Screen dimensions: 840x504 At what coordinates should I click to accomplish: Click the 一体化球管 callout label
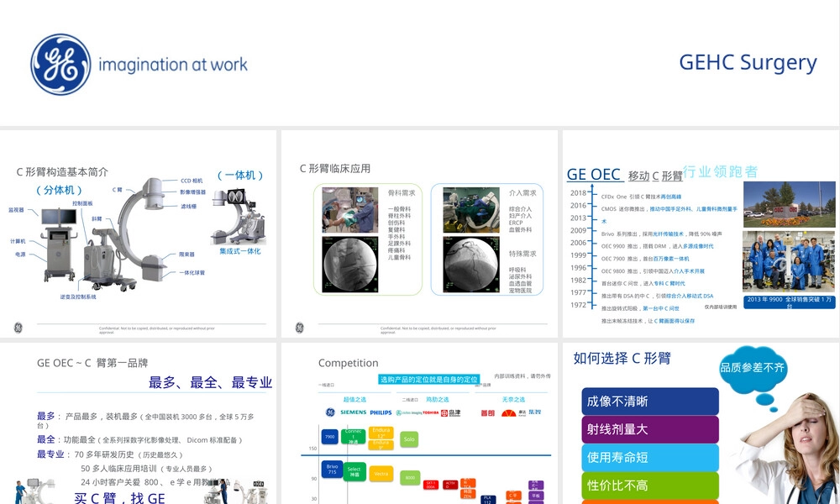(x=192, y=273)
